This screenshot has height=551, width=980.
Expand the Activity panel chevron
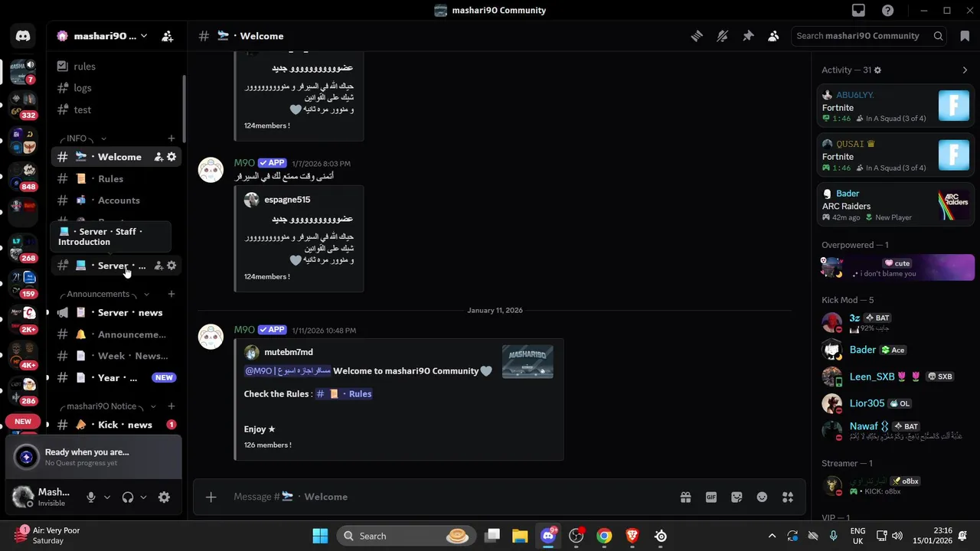tap(965, 70)
